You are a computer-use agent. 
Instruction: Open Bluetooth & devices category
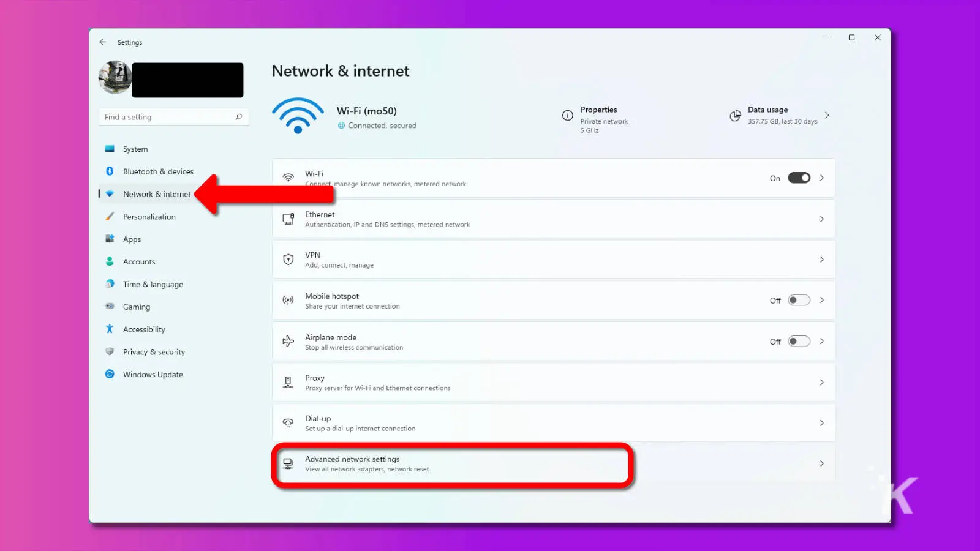(158, 171)
